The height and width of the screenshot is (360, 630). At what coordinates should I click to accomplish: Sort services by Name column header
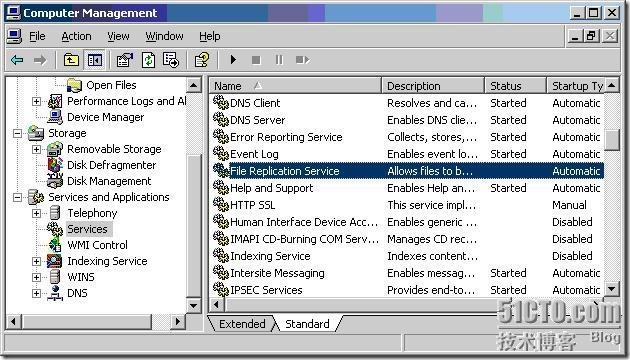296,86
